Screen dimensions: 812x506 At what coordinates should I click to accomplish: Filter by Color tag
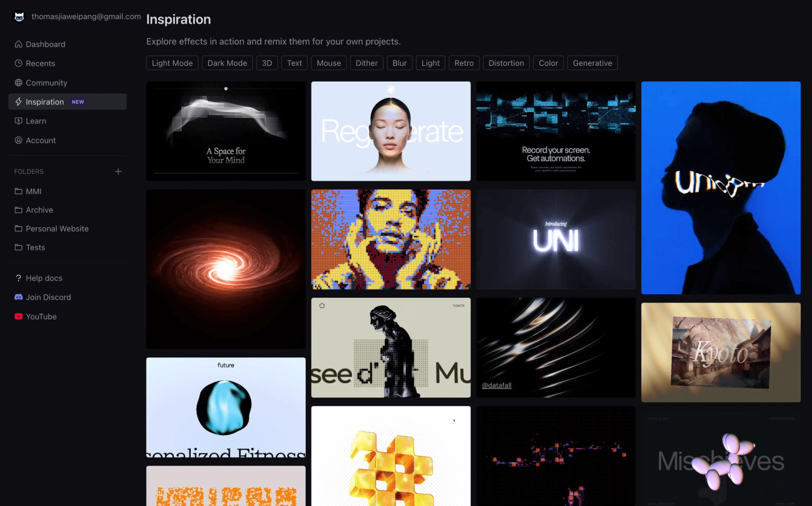pyautogui.click(x=548, y=63)
